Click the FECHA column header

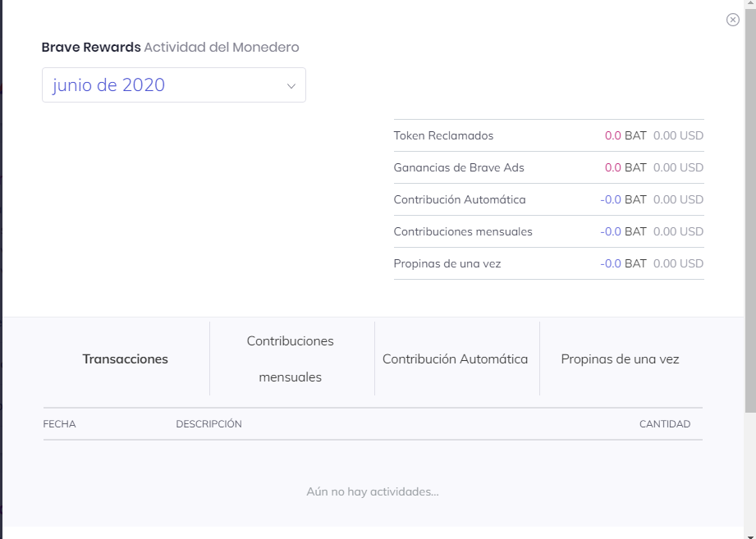click(59, 424)
